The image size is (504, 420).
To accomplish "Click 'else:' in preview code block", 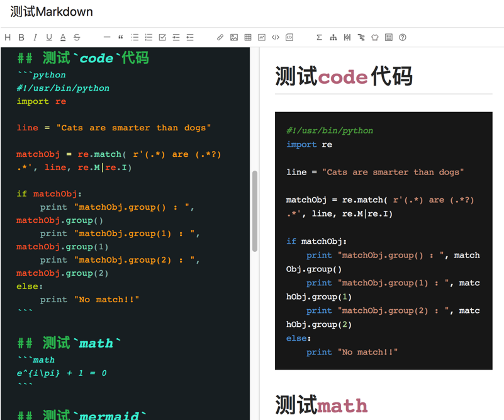I will point(299,338).
